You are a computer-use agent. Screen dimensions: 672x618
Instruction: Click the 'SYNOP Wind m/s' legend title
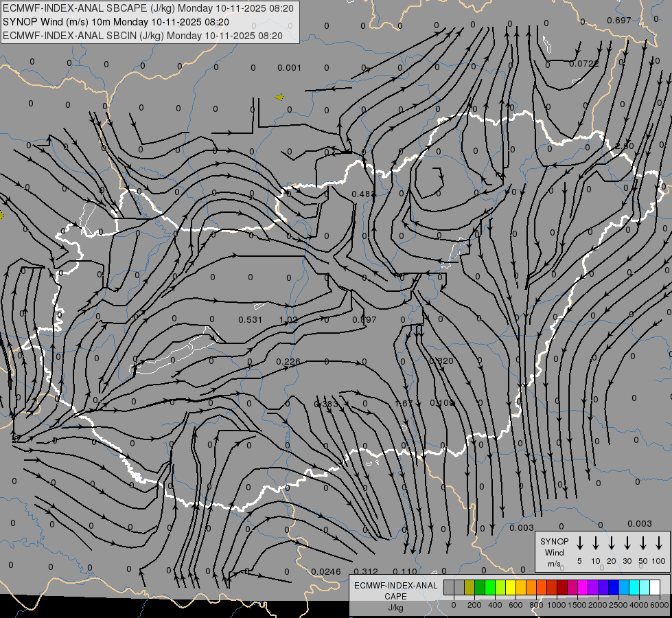(x=554, y=552)
